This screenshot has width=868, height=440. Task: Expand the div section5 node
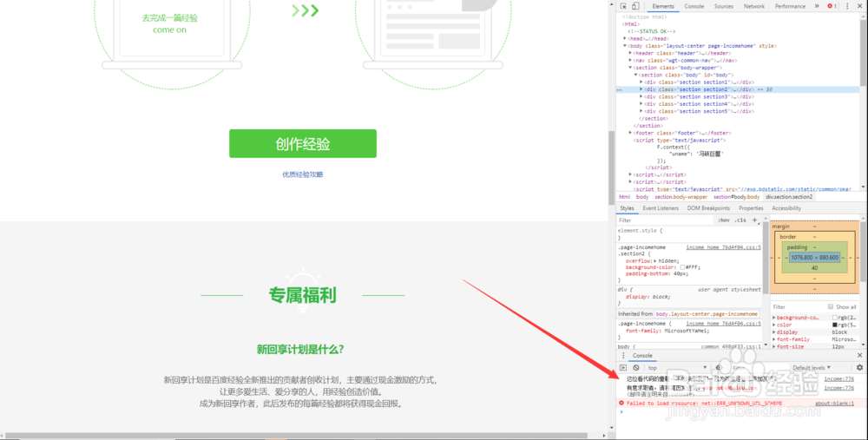coord(641,111)
